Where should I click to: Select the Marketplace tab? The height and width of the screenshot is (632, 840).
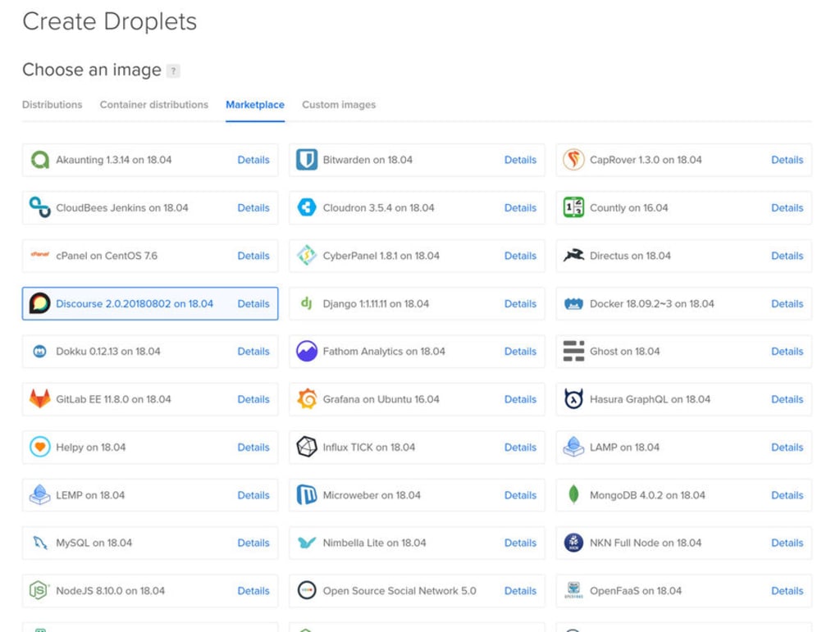[x=255, y=104]
